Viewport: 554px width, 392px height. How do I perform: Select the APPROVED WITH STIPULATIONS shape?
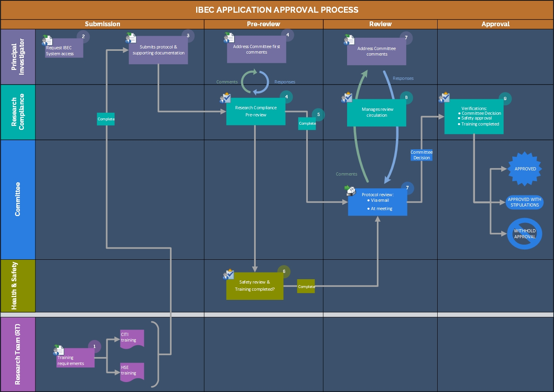tap(525, 202)
